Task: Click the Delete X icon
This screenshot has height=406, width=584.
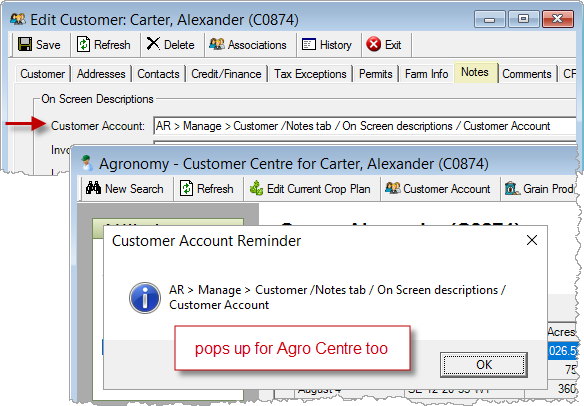Action: 153,44
